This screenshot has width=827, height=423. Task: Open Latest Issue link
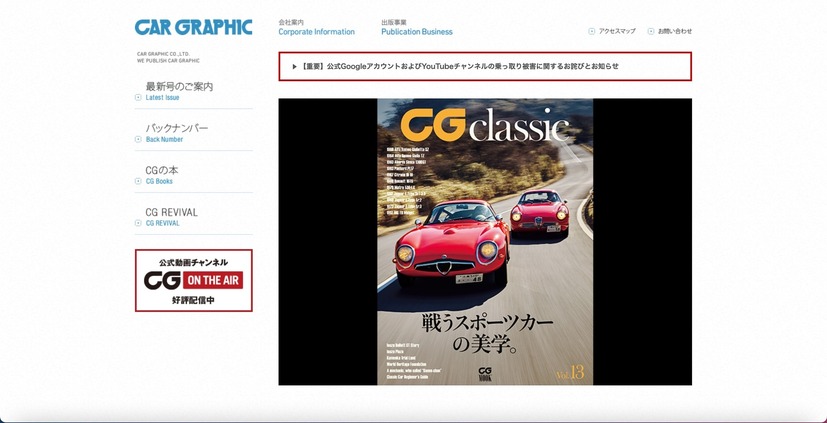point(162,98)
